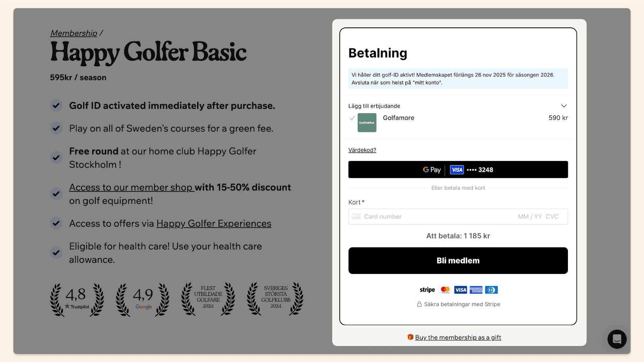644x362 pixels.
Task: Click the Happy Golfer Basic heading
Action: click(149, 53)
